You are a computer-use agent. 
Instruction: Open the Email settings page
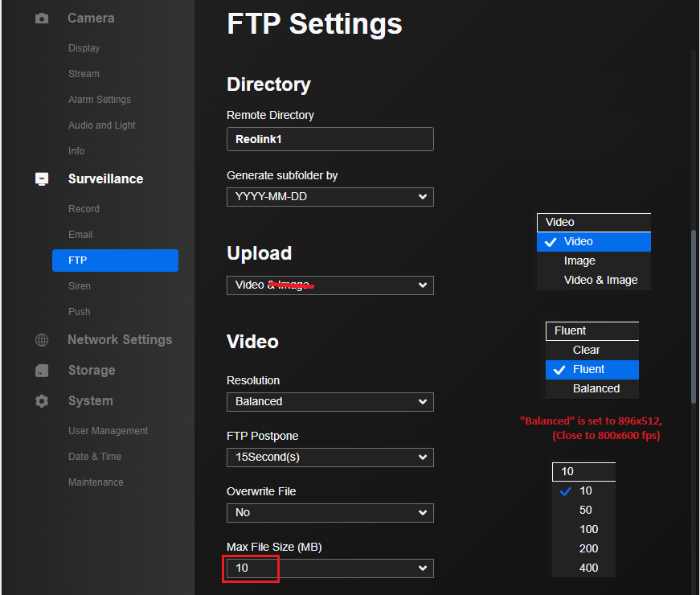click(x=80, y=235)
